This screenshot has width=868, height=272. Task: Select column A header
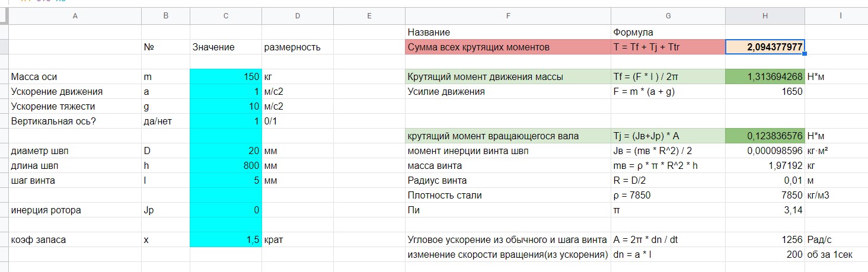[75, 17]
